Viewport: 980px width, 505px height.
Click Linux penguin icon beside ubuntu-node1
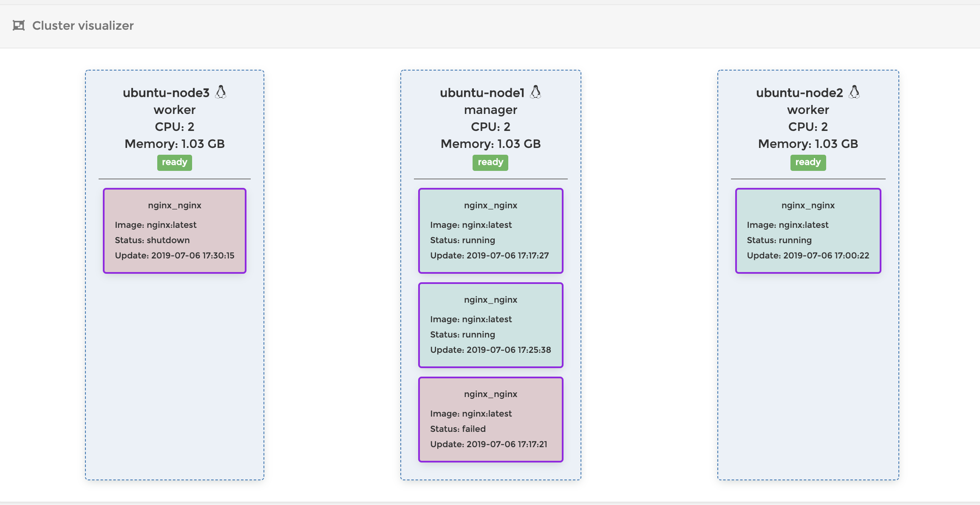[x=535, y=92]
